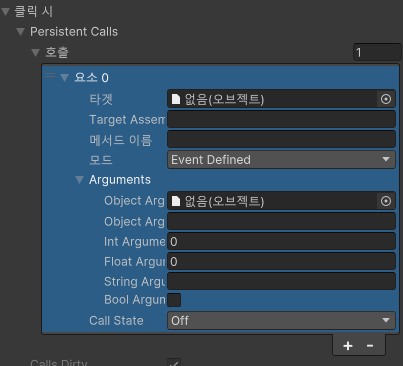The height and width of the screenshot is (366, 403).
Task: Click the 메서드 이름 text field
Action: (281, 139)
